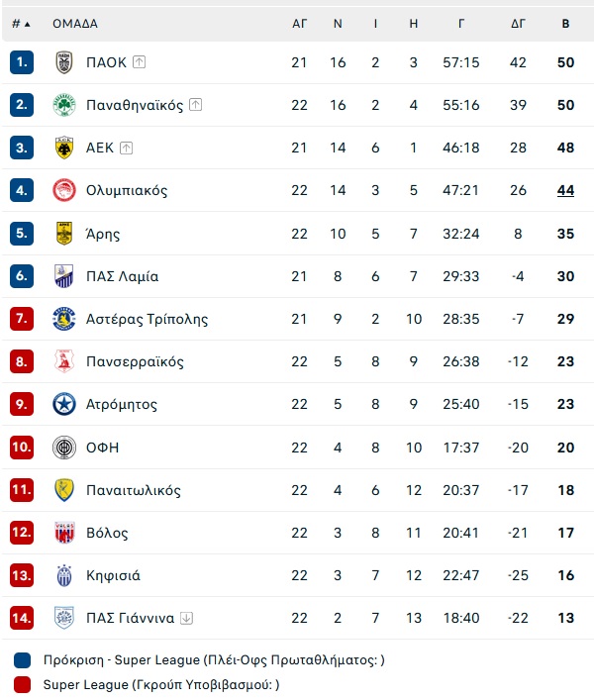Image resolution: width=594 pixels, height=700 pixels.
Task: Click the ΟΦΗ black-and-white crest
Action: [x=64, y=448]
